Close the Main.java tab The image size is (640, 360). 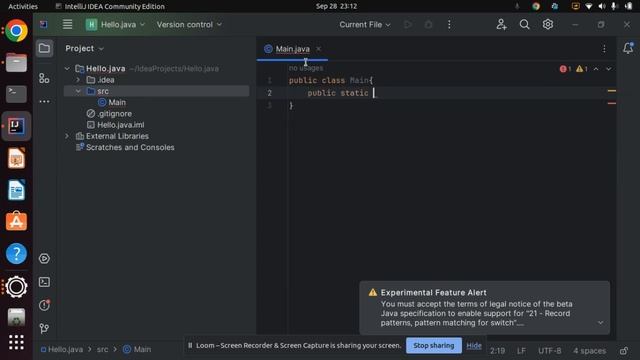318,49
